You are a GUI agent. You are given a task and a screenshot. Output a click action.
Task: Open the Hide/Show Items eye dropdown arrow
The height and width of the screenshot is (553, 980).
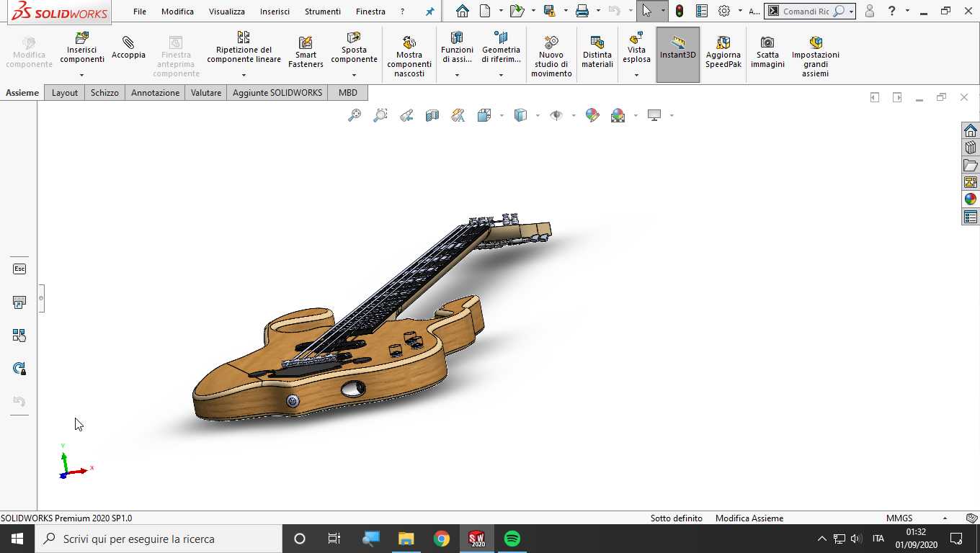click(574, 115)
